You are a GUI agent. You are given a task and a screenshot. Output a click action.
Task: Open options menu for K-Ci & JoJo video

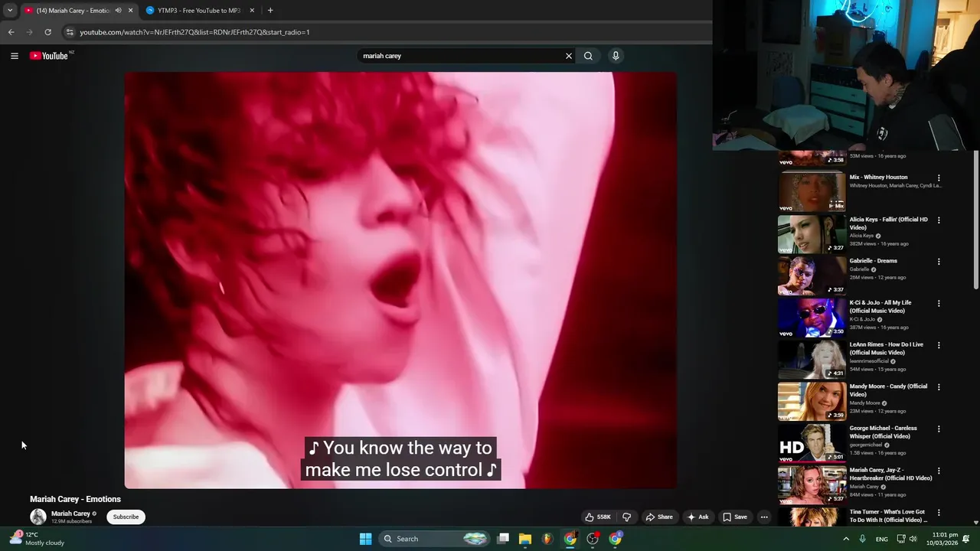(939, 304)
